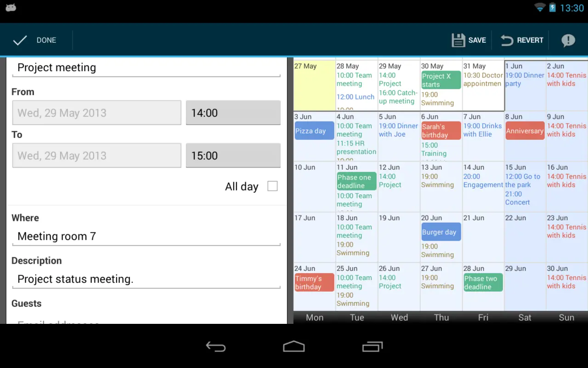588x368 pixels.
Task: Tap the 13:30 status bar clock
Action: (x=572, y=8)
